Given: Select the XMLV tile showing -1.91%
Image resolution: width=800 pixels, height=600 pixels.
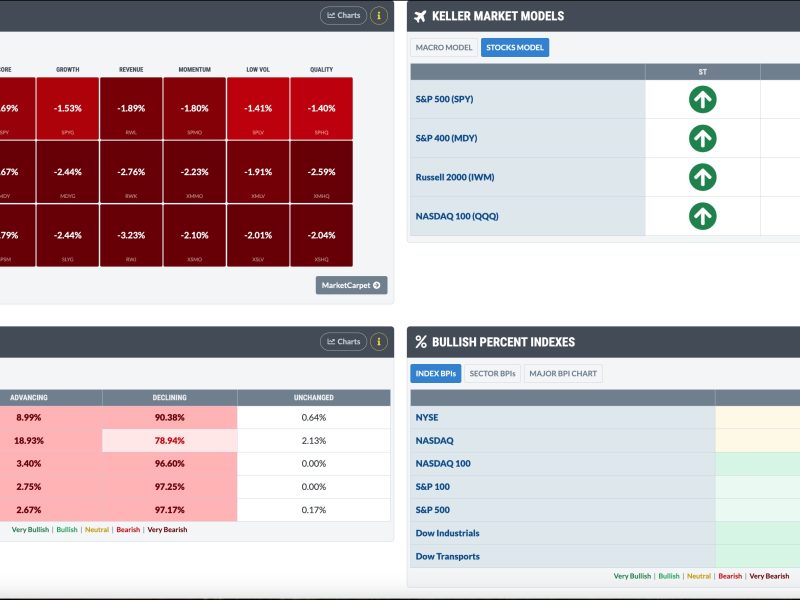Looking at the screenshot, I should click(258, 172).
